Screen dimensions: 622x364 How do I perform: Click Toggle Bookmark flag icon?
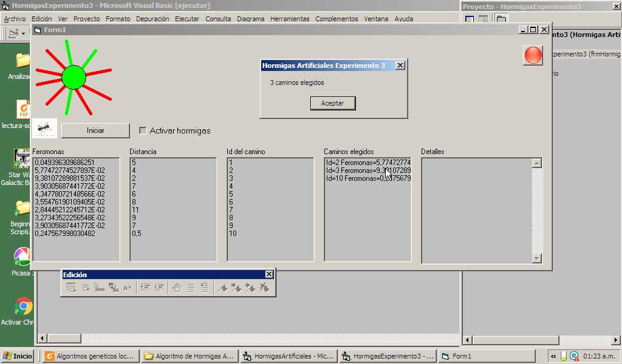tap(222, 288)
